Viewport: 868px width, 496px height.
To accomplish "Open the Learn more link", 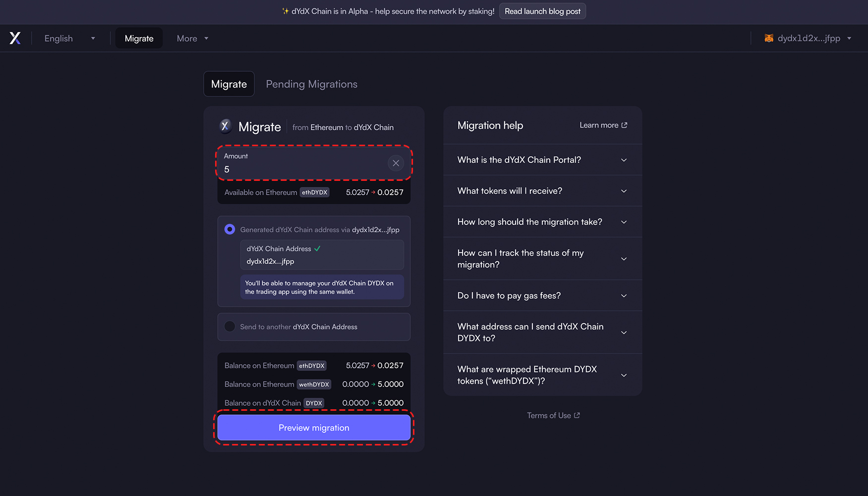I will 603,125.
